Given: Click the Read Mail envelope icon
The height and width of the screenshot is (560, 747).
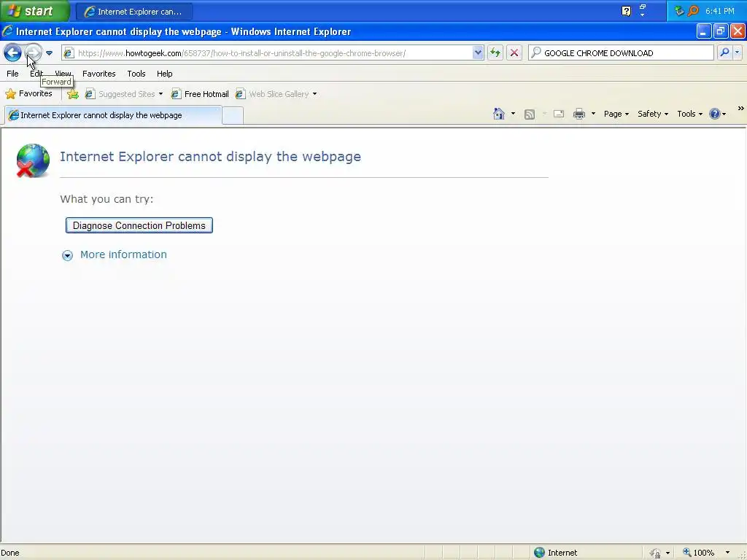Looking at the screenshot, I should point(559,114).
